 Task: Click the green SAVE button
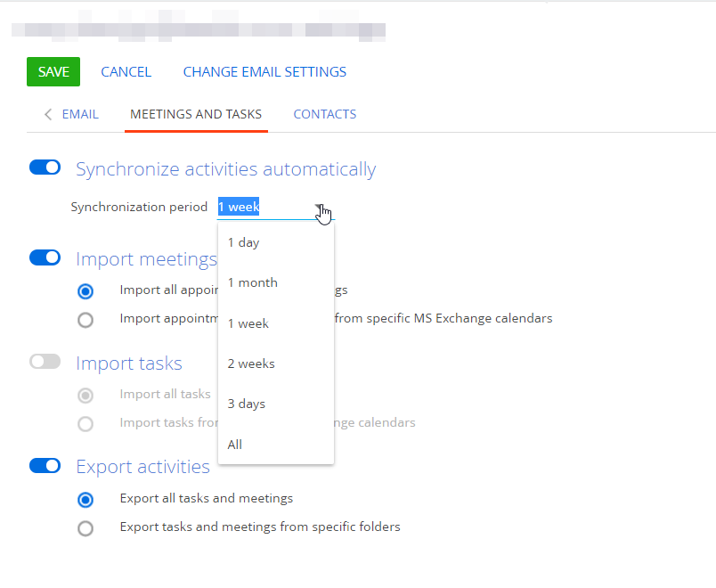(53, 72)
